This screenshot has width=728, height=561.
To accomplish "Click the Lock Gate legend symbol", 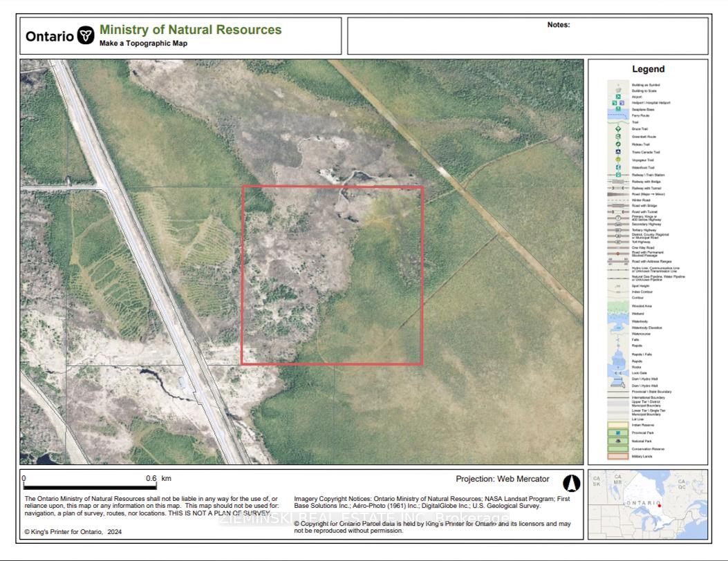I will coord(618,373).
